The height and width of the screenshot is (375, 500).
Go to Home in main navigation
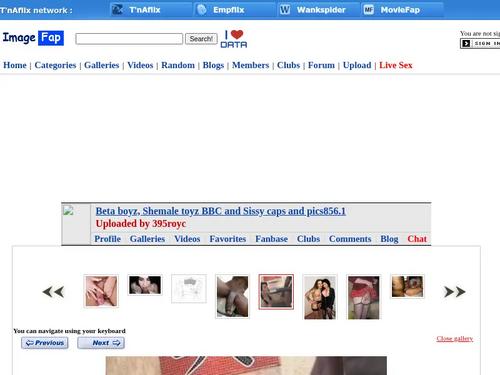(15, 65)
